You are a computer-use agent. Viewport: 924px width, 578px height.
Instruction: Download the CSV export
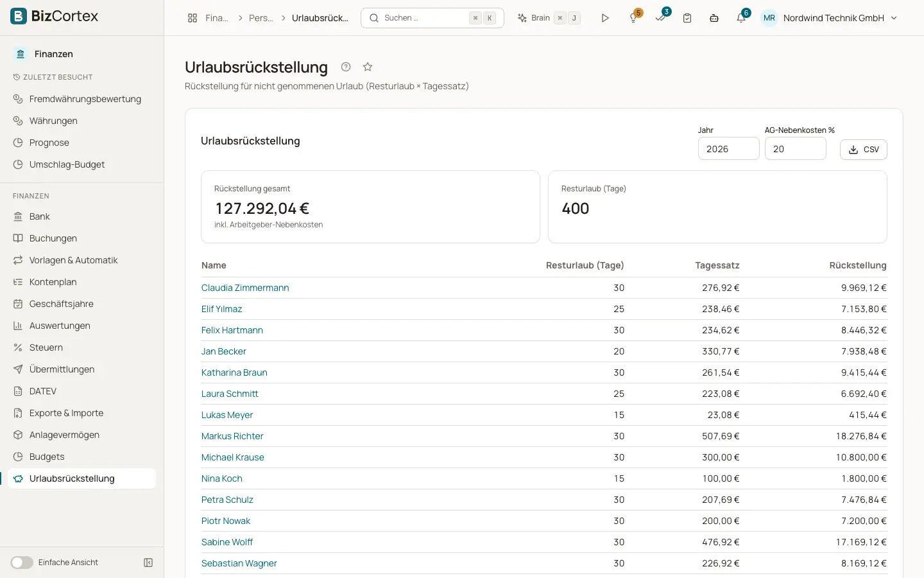[864, 150]
